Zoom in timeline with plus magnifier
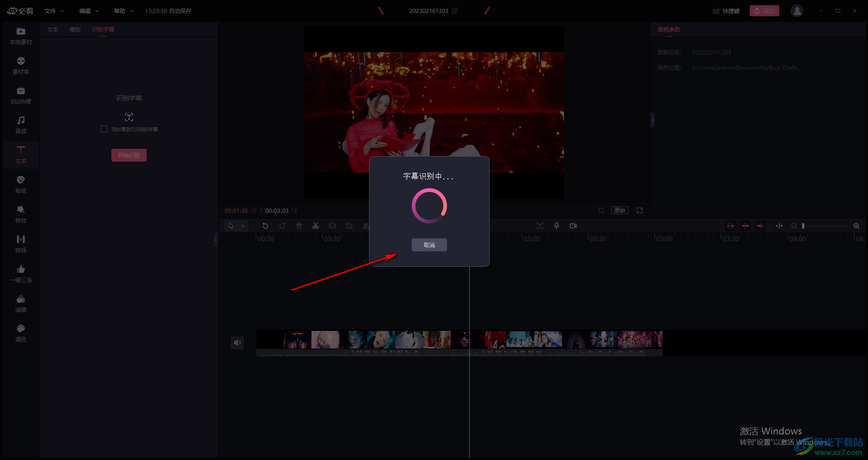 (856, 226)
